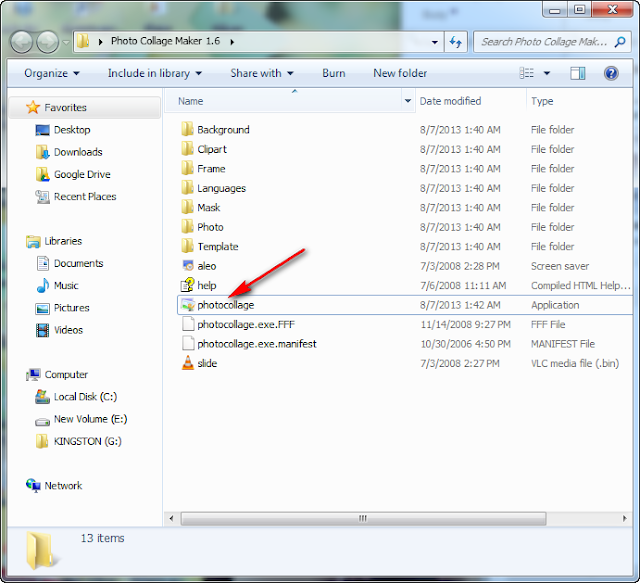Click the search magnifier icon
Viewport: 640px width, 583px height.
click(620, 42)
